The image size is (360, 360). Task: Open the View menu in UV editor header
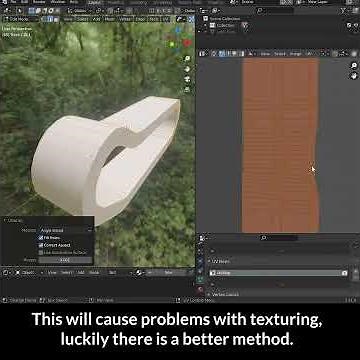(265, 53)
